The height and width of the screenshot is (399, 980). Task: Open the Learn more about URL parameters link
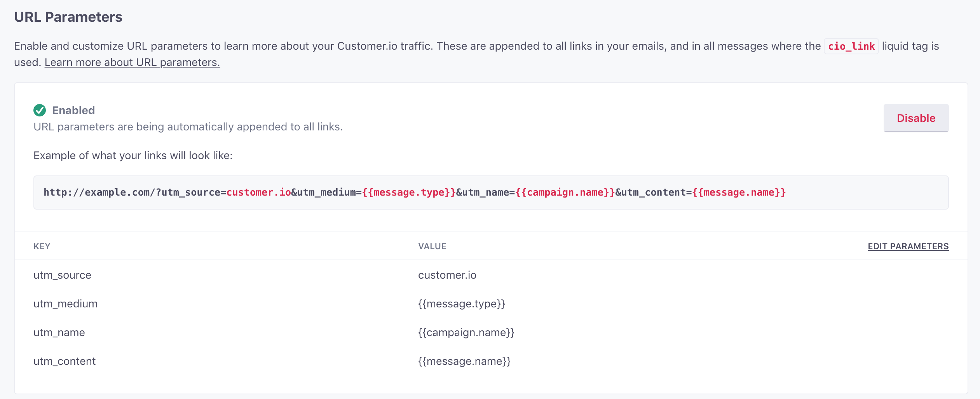(x=132, y=62)
